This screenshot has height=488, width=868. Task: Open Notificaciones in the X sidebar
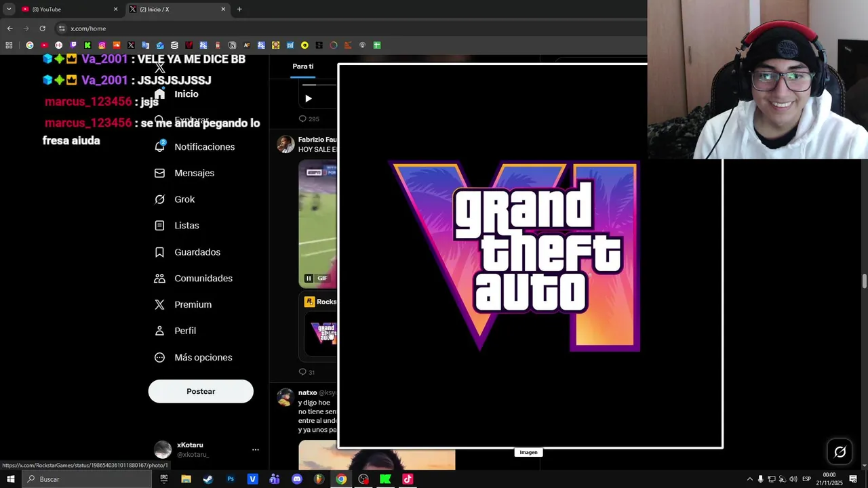(195, 147)
